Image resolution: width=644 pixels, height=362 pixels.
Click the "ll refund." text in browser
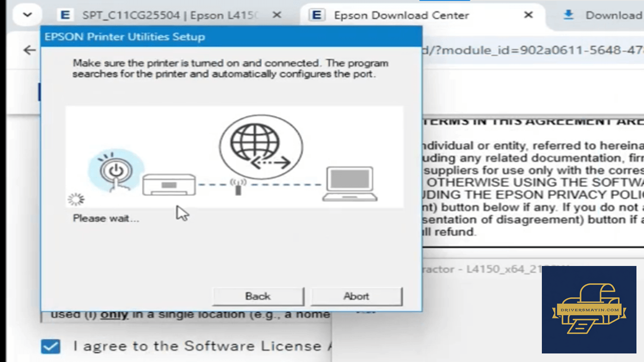tap(449, 232)
